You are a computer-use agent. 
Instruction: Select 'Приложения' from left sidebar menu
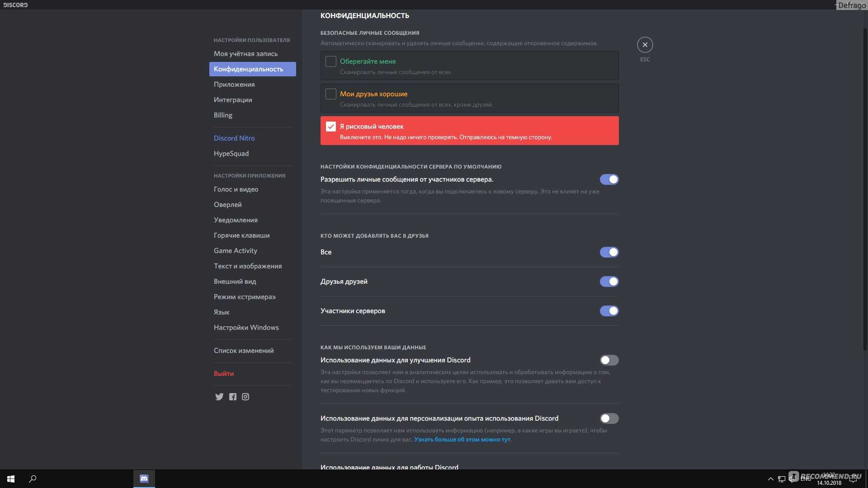[234, 84]
